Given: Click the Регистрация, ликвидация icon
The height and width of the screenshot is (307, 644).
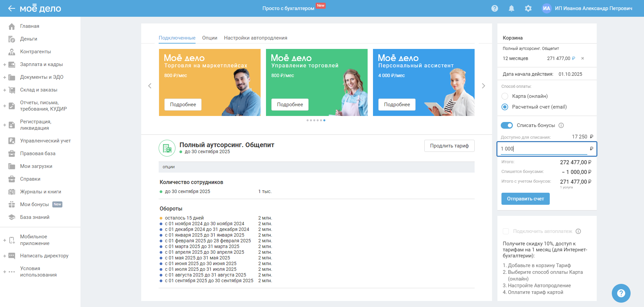Looking at the screenshot, I should tap(12, 125).
